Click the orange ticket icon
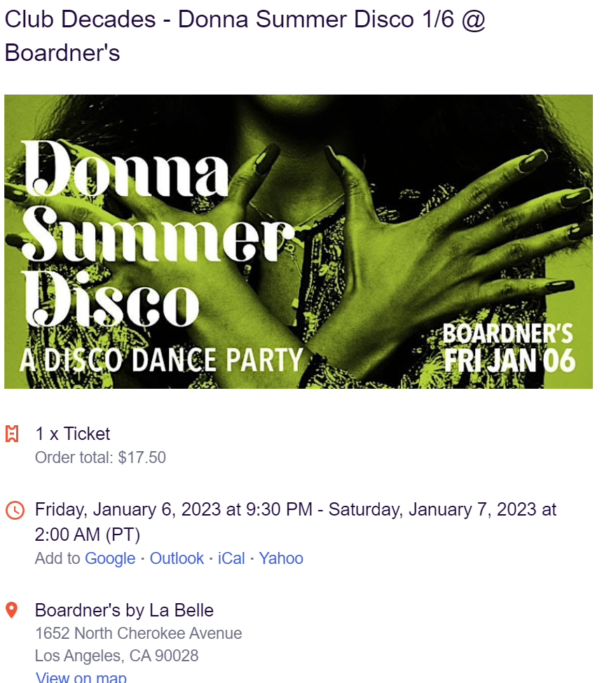The image size is (616, 683). click(x=12, y=434)
